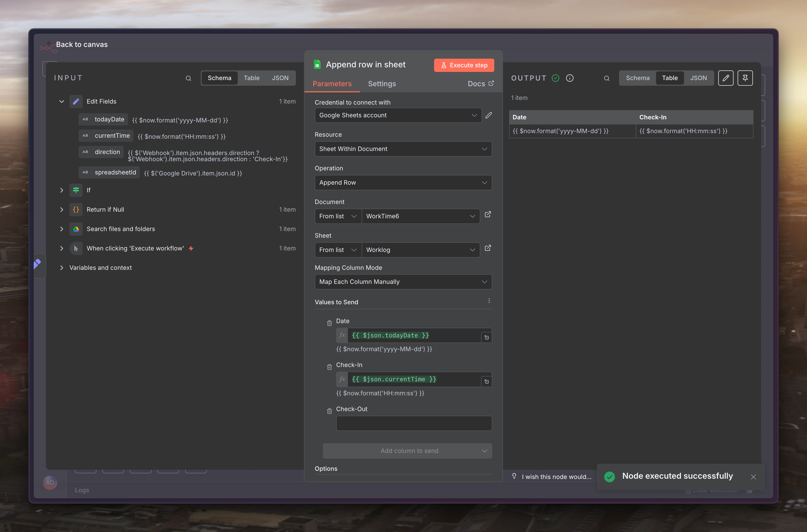Expand the Return if Null node
807x532 pixels.
tap(61, 210)
